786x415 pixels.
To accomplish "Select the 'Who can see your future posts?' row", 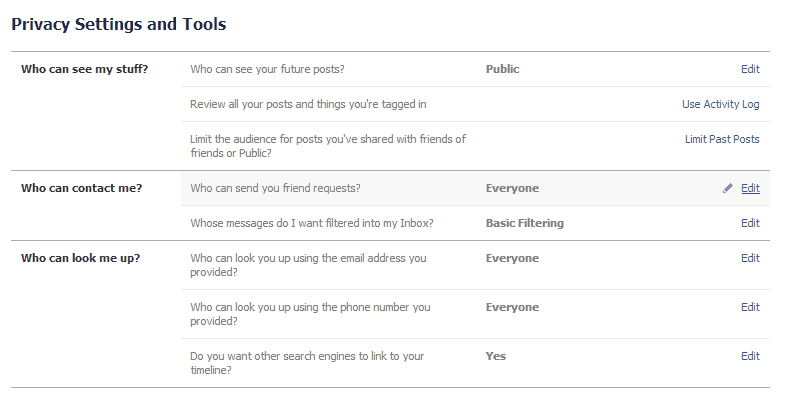I will pyautogui.click(x=273, y=69).
